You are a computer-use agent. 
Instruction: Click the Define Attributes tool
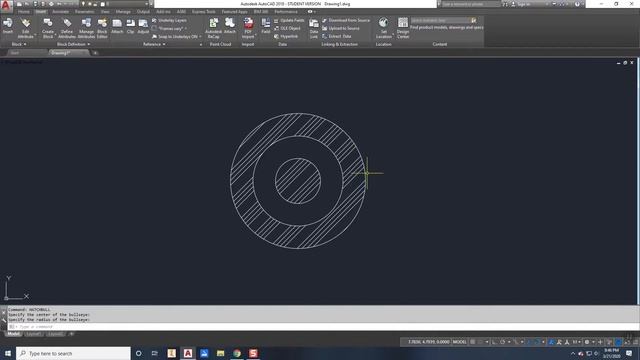click(x=67, y=28)
